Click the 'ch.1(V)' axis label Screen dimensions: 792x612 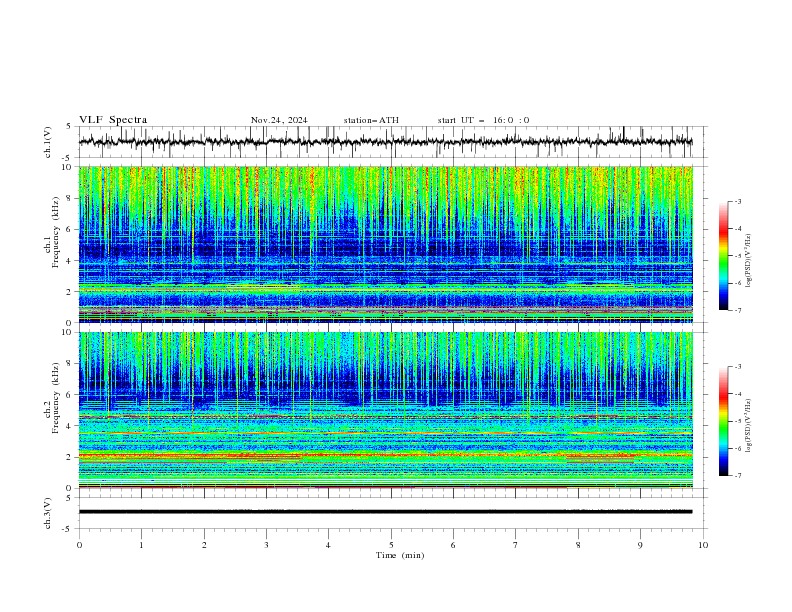48,142
